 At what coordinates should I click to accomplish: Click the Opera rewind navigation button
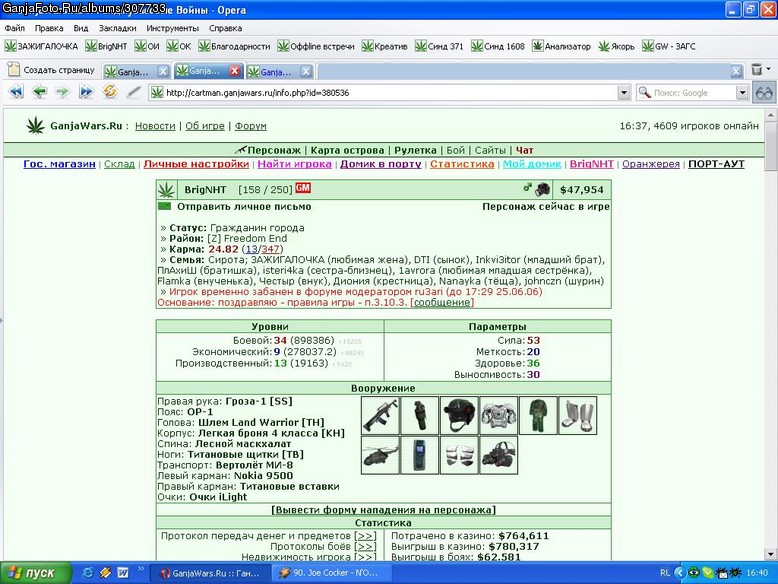pos(16,92)
